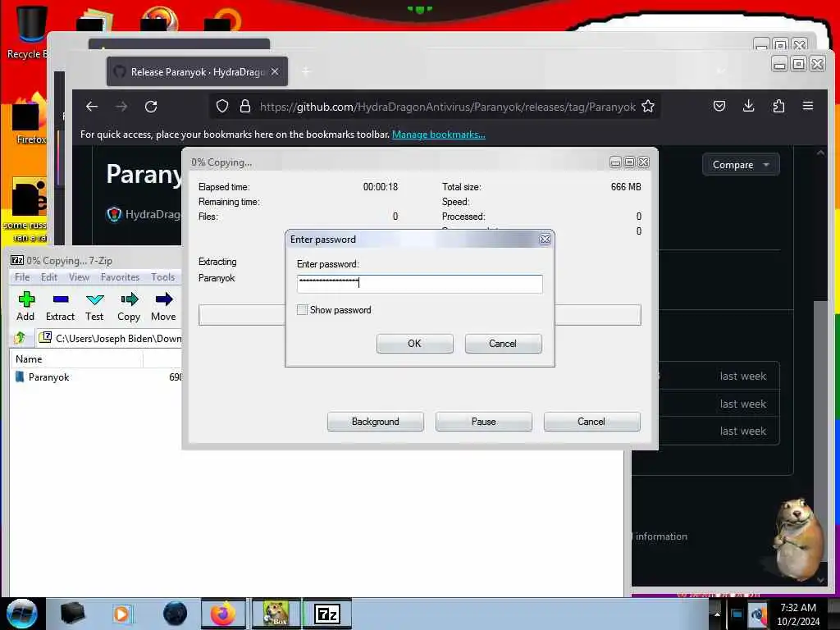This screenshot has width=840, height=630.
Task: Click inside the Enter password field
Action: pos(419,283)
